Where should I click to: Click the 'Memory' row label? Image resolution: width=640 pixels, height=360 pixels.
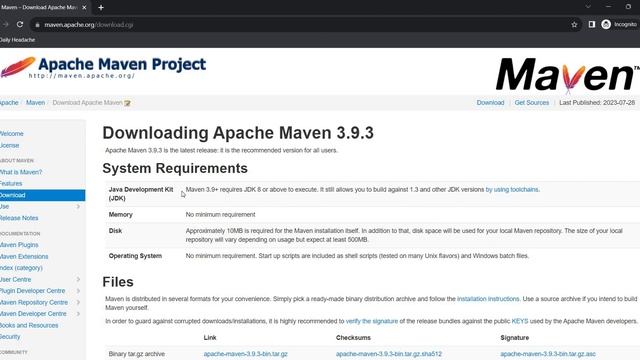click(x=120, y=214)
